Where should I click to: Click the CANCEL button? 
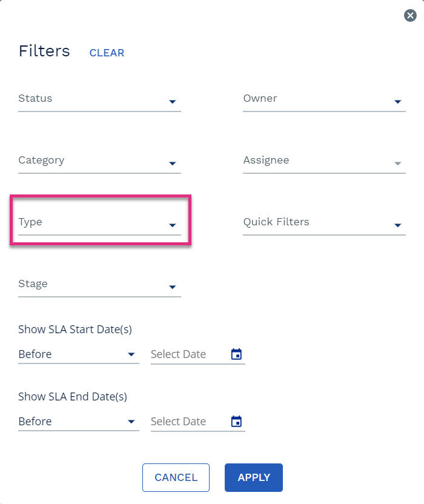176,477
